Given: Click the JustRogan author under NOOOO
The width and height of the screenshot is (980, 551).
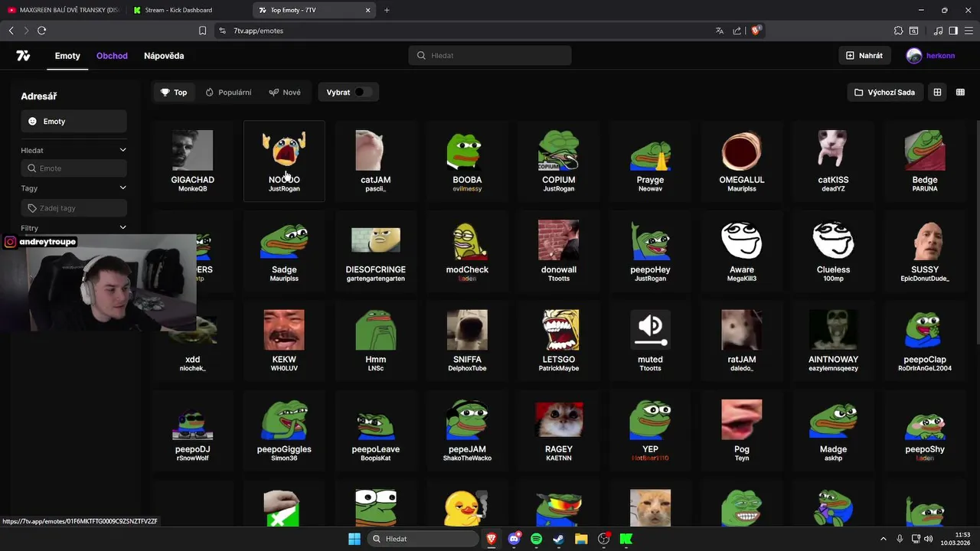Looking at the screenshot, I should coord(284,189).
